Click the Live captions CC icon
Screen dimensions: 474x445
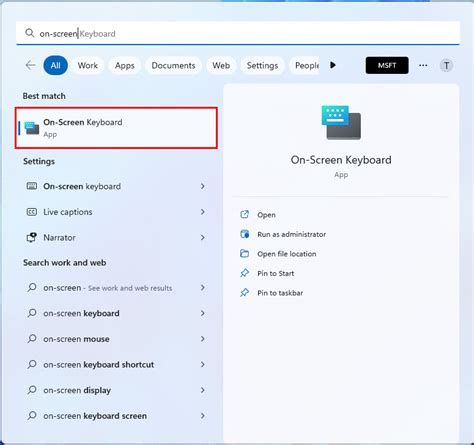click(x=32, y=212)
